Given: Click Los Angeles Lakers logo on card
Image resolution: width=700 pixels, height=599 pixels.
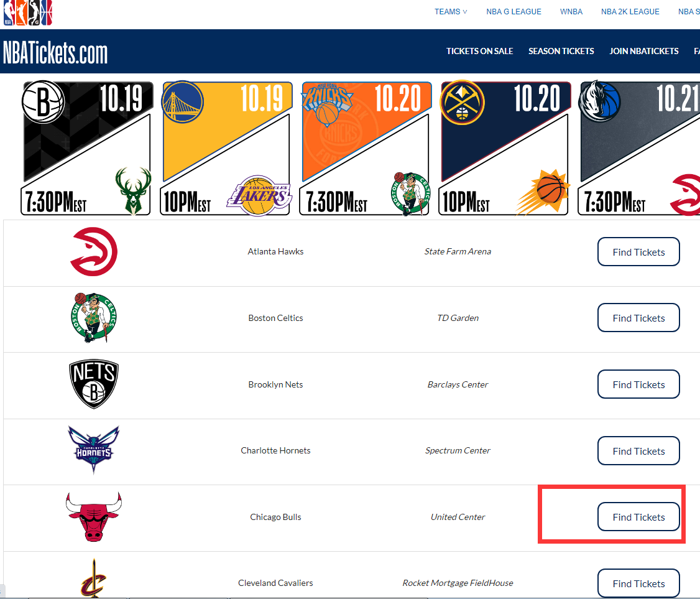Looking at the screenshot, I should [x=259, y=195].
